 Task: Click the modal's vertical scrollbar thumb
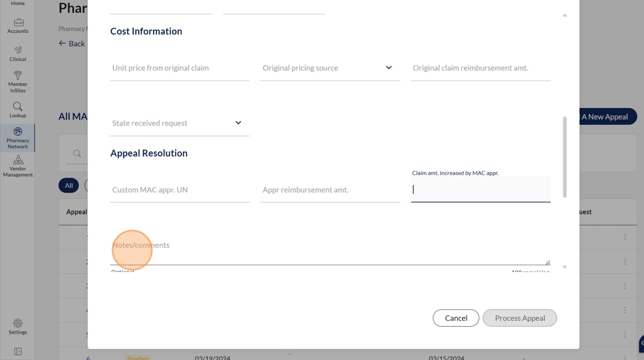[x=565, y=156]
